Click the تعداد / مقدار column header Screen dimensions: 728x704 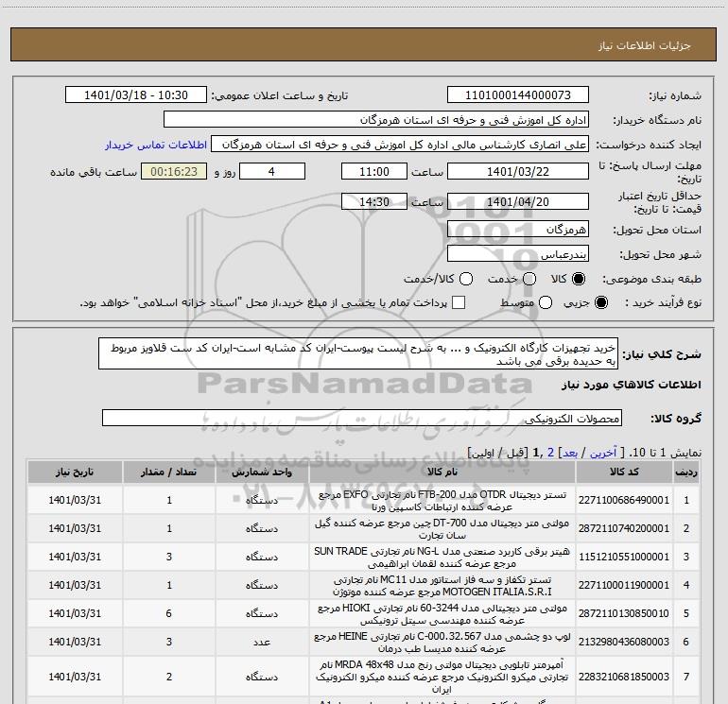[x=169, y=472]
